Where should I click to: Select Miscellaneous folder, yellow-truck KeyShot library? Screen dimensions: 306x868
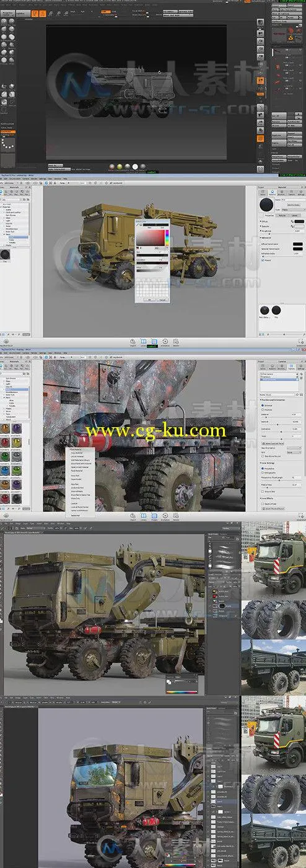(x=12, y=229)
